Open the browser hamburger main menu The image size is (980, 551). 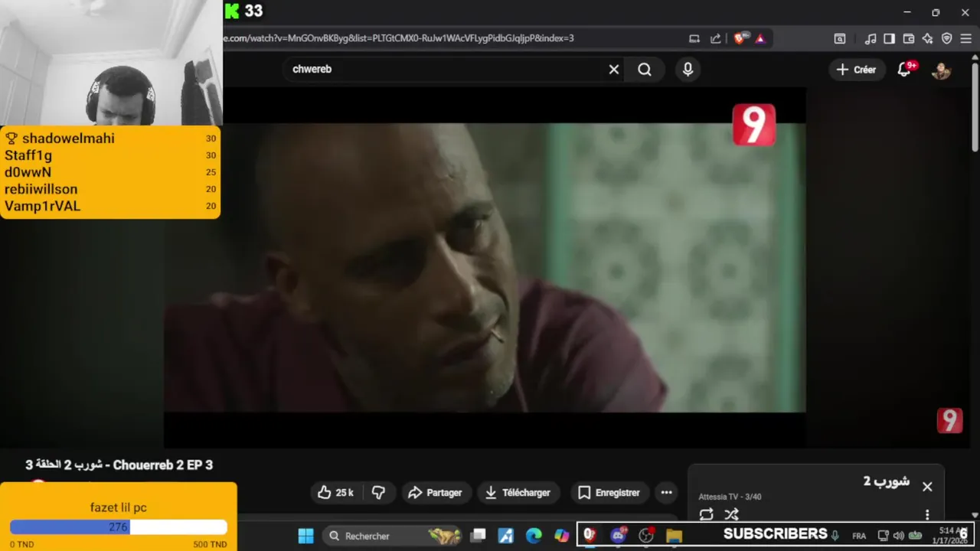click(x=965, y=38)
